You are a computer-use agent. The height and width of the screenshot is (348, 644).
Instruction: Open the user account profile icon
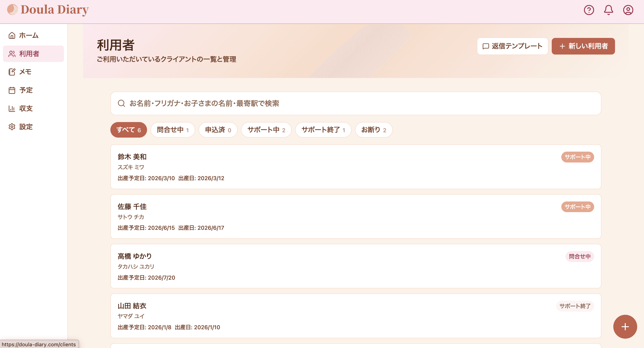628,10
